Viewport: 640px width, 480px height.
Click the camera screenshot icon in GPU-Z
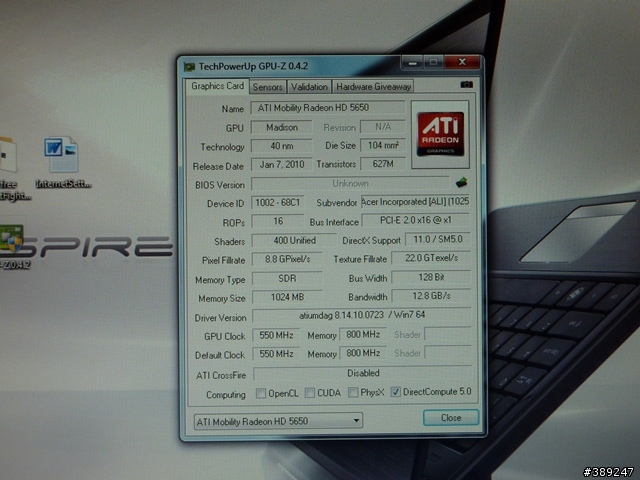click(x=467, y=84)
